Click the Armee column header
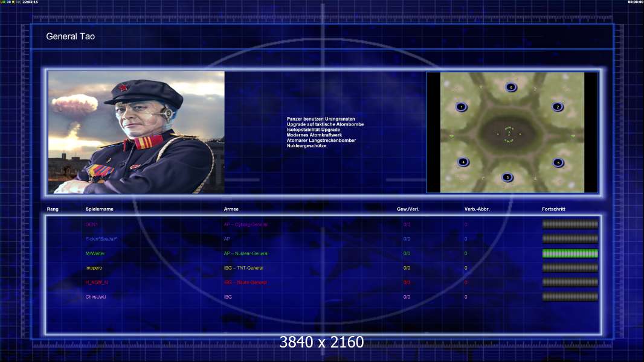Screen dimensions: 644x362 pos(231,209)
